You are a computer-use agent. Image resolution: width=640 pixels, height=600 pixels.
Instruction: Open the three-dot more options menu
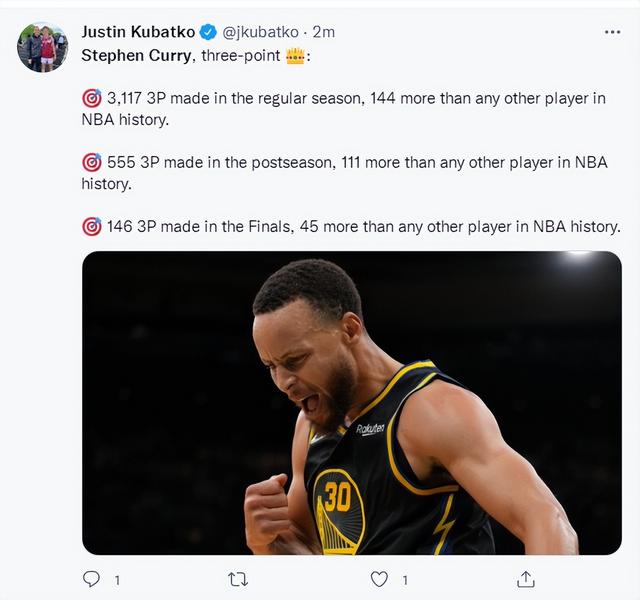coord(612,32)
